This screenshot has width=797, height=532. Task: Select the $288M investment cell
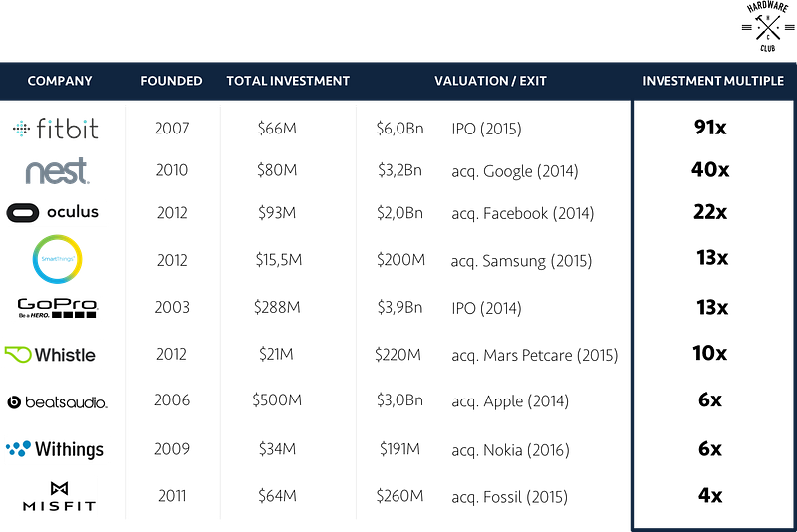tap(277, 307)
